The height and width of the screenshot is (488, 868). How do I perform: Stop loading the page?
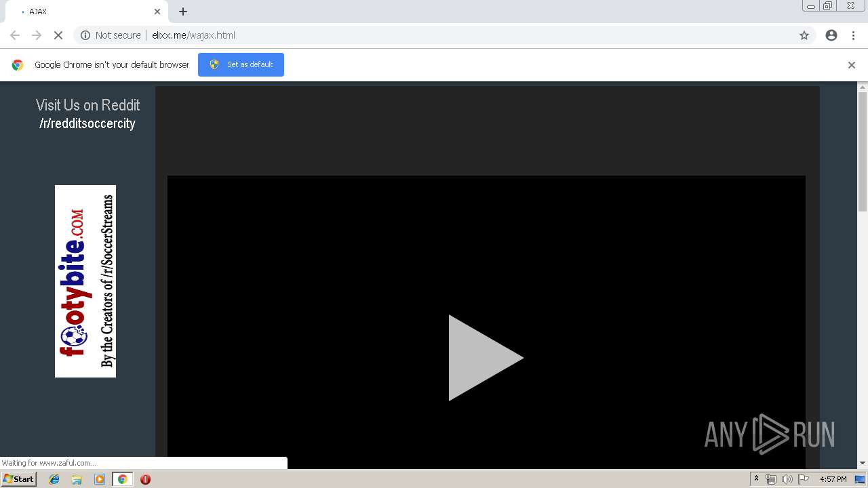coord(58,35)
